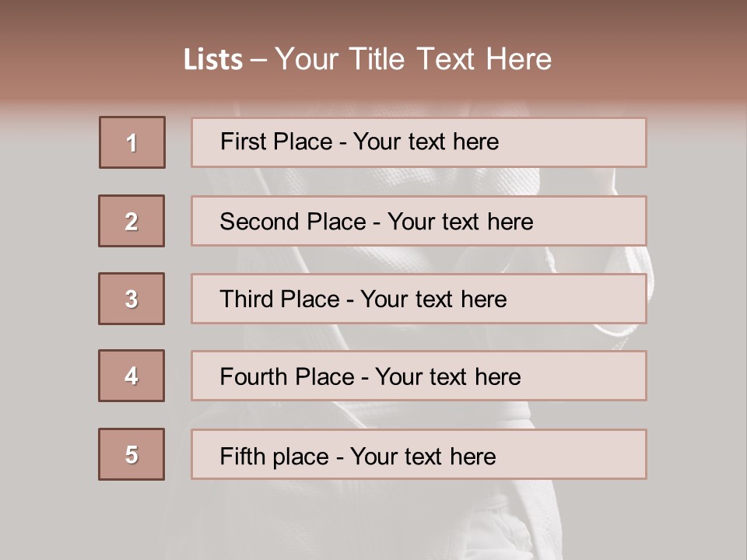Select the number 5 box
Viewport: 747px width, 560px height.
(x=132, y=454)
